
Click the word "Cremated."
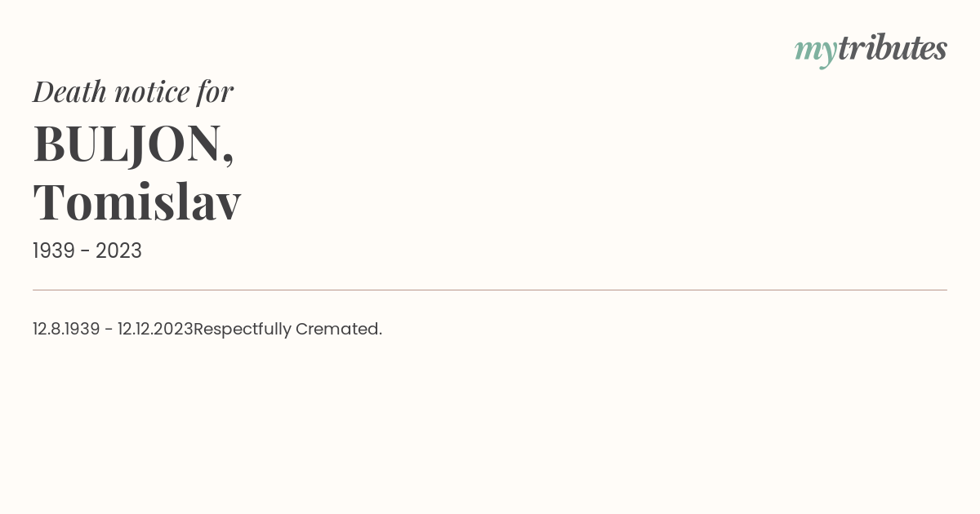339,329
